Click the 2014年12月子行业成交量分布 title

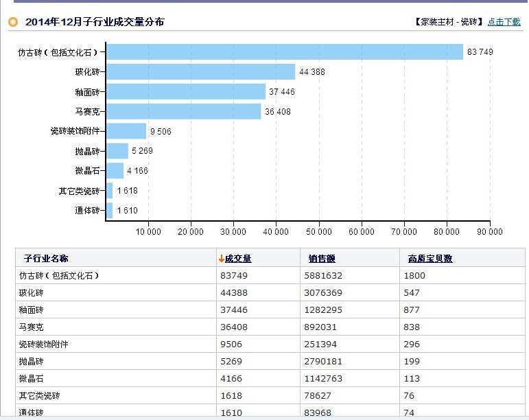pyautogui.click(x=95, y=22)
